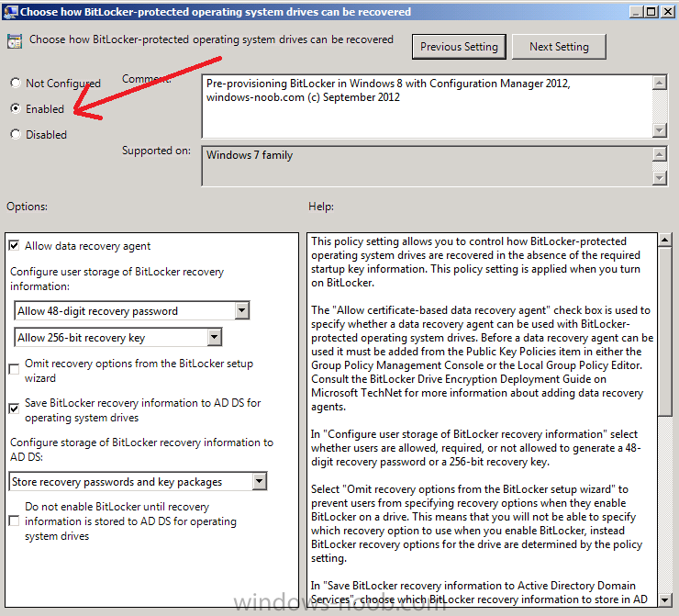This screenshot has width=679, height=616.
Task: Open the Allow 256-bit recovery key dropdown
Action: point(215,337)
